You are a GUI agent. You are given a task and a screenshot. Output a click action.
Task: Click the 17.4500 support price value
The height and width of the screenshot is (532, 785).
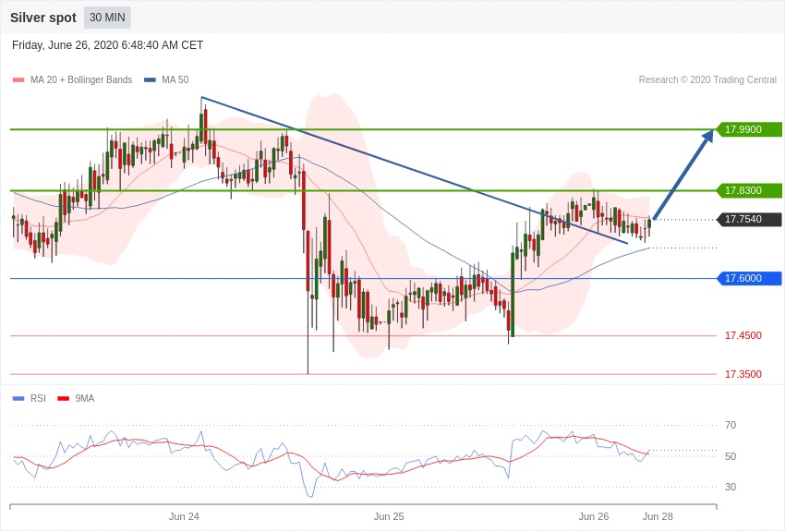pyautogui.click(x=743, y=336)
